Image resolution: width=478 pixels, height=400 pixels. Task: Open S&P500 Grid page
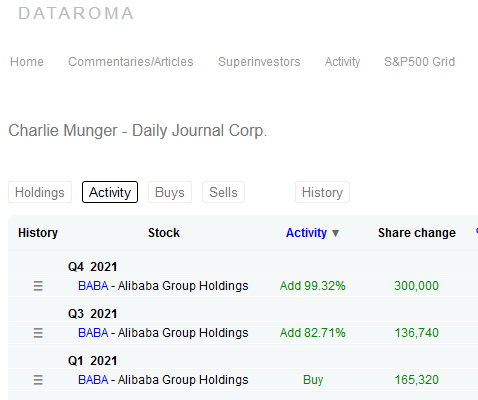click(419, 62)
